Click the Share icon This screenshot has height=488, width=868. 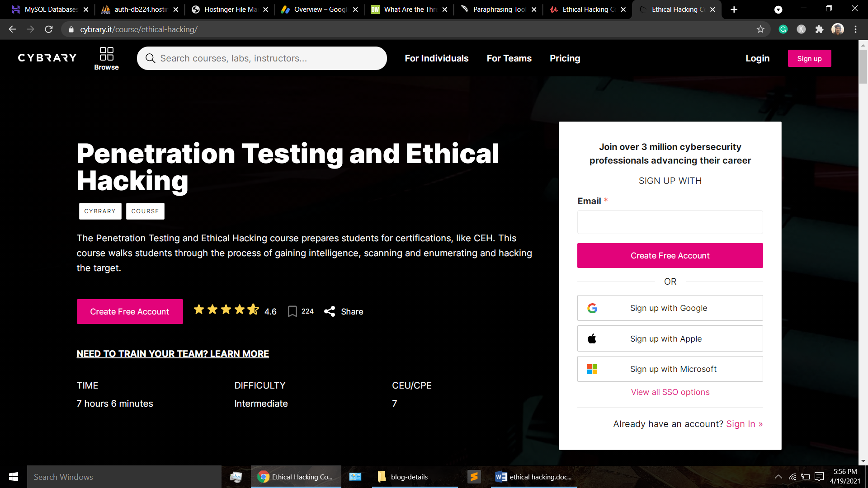[x=330, y=311]
